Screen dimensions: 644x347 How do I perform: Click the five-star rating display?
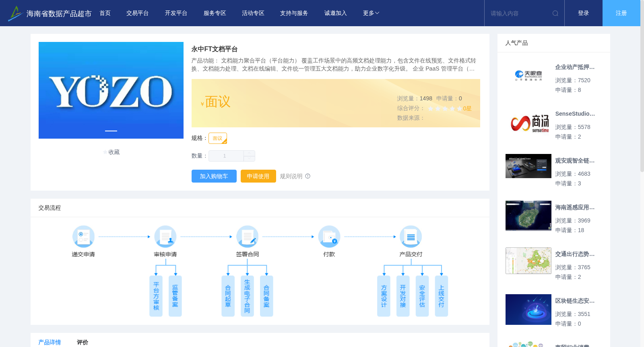click(x=445, y=108)
